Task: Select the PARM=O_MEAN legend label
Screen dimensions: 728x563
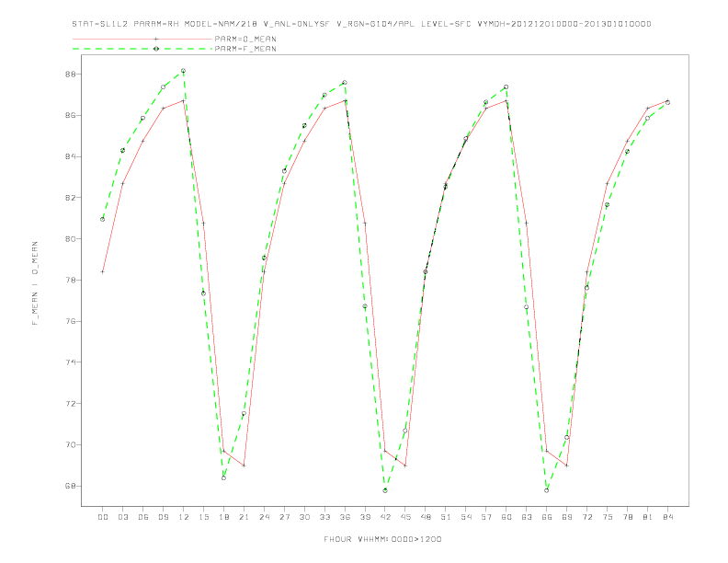Action: pyautogui.click(x=245, y=39)
